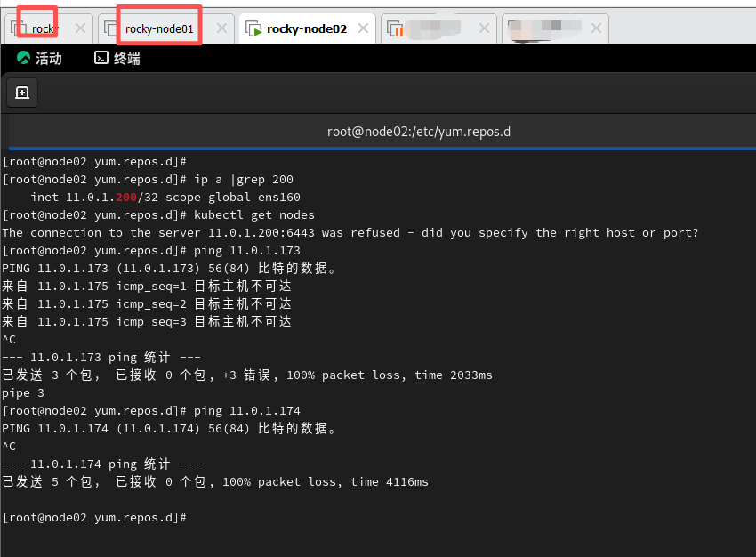The height and width of the screenshot is (557, 756).
Task: Click the line ending 'time 2033ms'
Action: coord(247,375)
